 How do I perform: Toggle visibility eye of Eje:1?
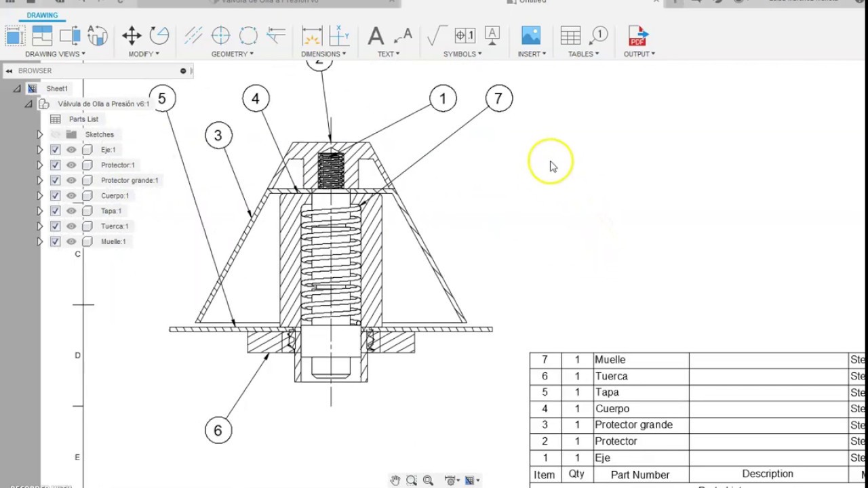point(71,150)
